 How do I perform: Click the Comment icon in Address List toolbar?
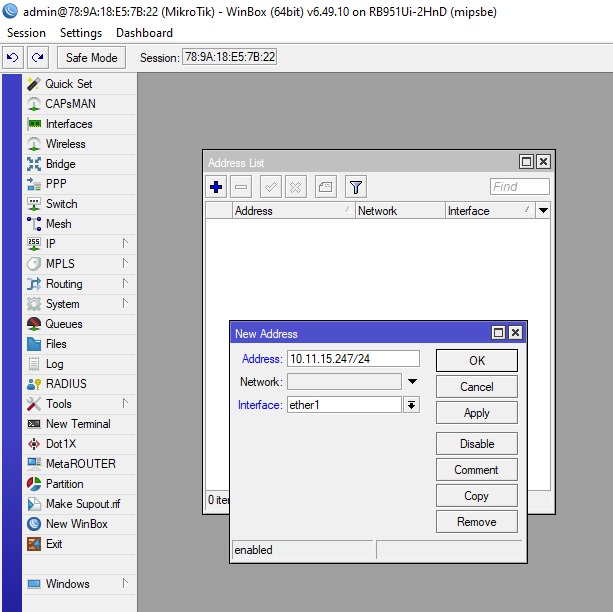click(x=326, y=187)
